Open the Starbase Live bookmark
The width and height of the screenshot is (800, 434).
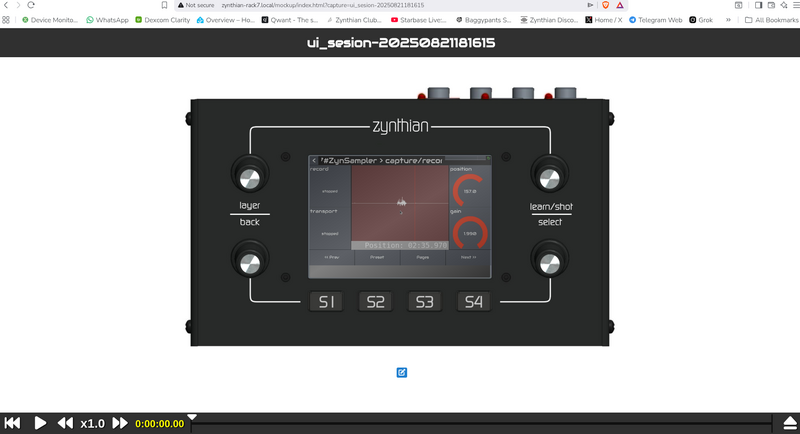418,20
